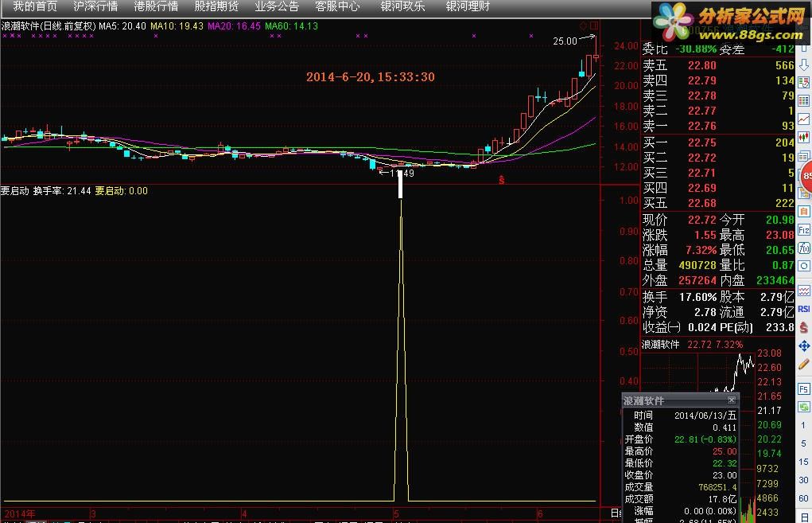Screen dimensions: 812x523
Task: Open the 客服中心 menu
Action: 338,6
